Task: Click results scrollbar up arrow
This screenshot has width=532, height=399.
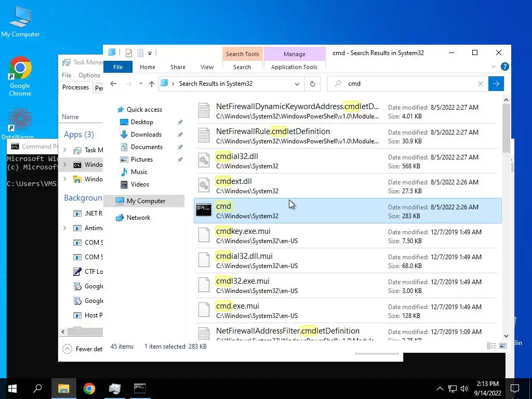Action: pyautogui.click(x=506, y=100)
